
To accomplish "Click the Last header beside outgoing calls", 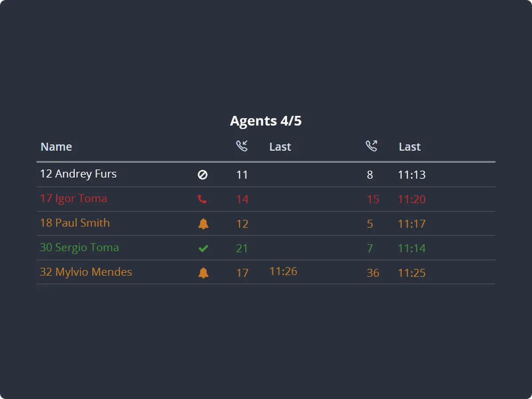I will [410, 147].
